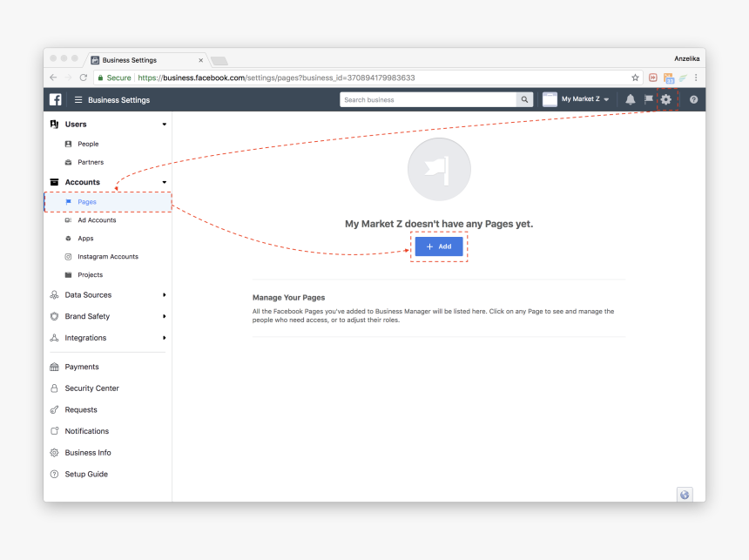Screen dimensions: 749x560
Task: Open Instagram Accounts in the sidebar
Action: (108, 257)
